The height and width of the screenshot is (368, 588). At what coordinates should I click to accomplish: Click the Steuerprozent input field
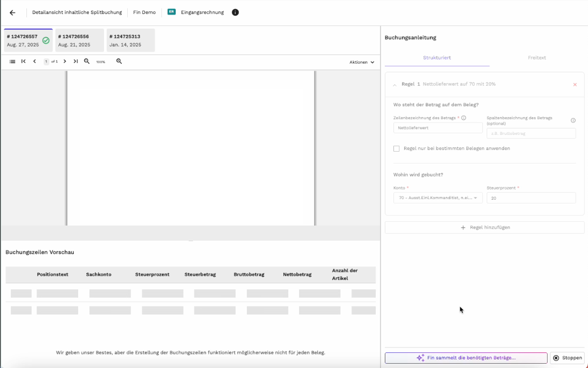click(x=531, y=198)
